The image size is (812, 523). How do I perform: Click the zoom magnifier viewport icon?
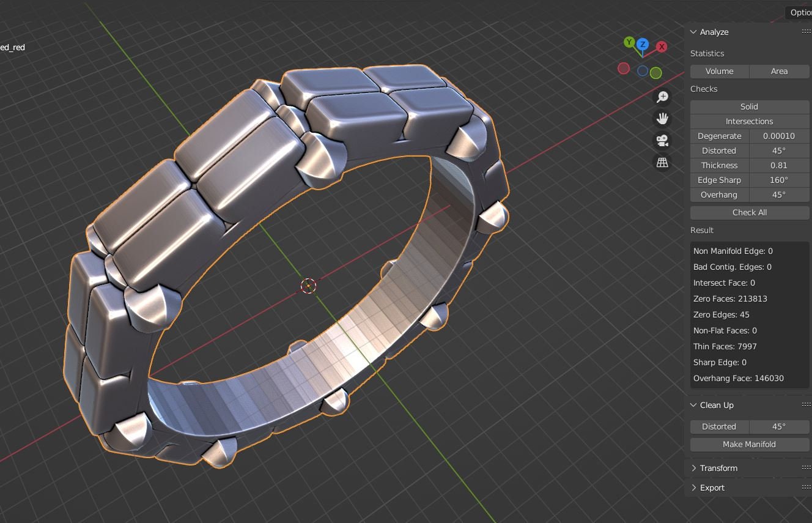point(662,97)
